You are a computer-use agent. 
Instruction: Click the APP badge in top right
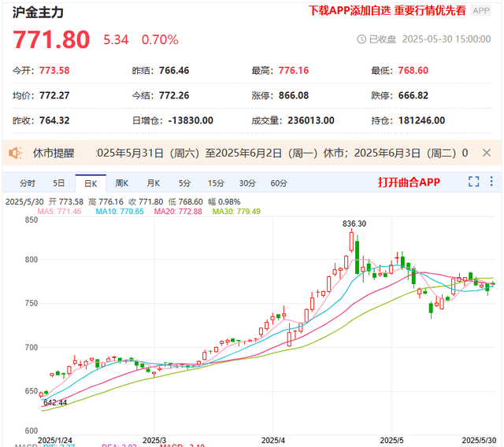(481, 10)
